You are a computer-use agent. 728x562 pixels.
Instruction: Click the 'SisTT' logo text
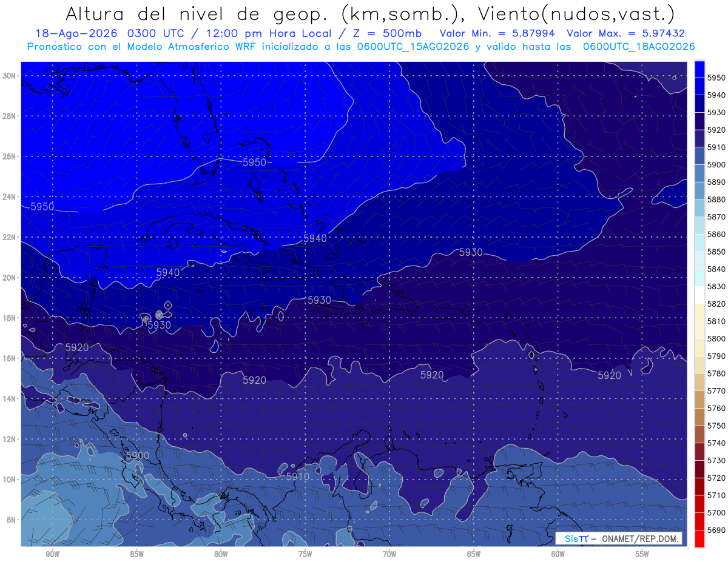pos(576,539)
